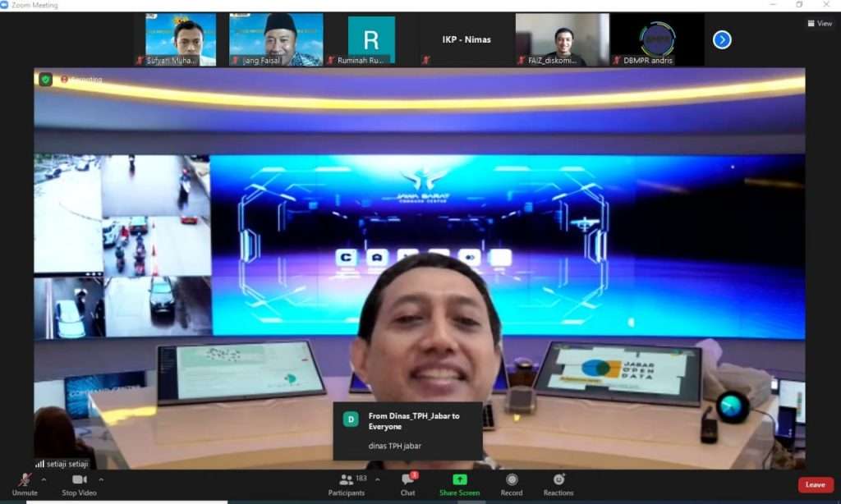Open chat message from Dinas_TPH_Jabar
The height and width of the screenshot is (504, 841).
pos(407,431)
